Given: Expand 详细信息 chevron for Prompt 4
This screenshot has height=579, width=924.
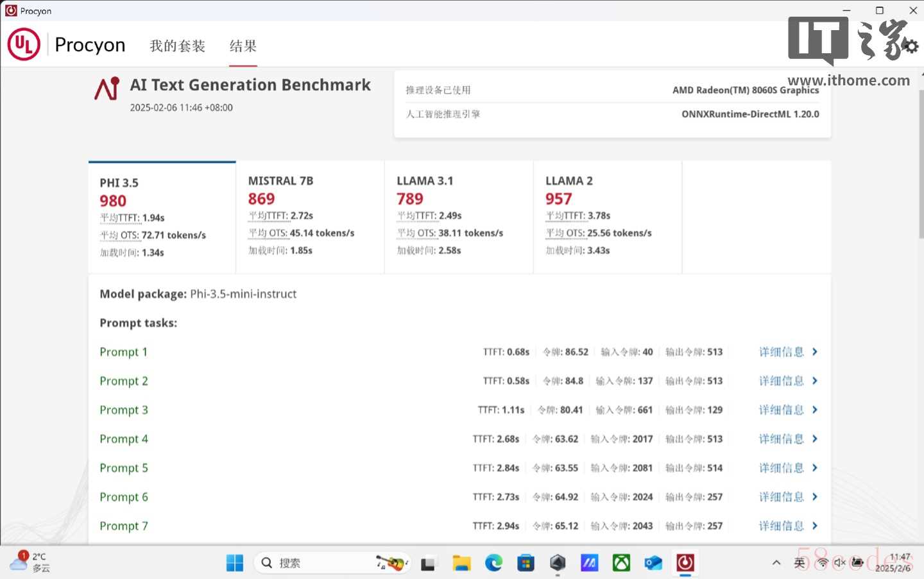Looking at the screenshot, I should click(x=815, y=439).
